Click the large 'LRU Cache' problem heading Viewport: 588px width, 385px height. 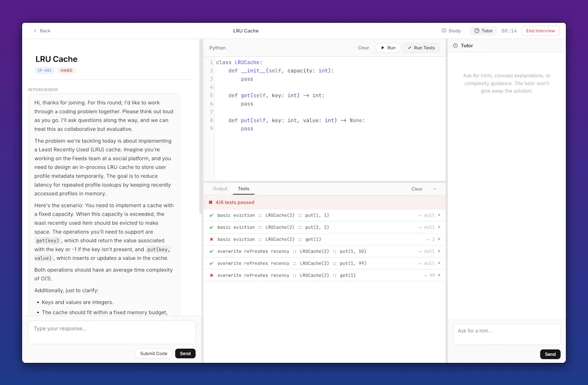[x=56, y=59]
